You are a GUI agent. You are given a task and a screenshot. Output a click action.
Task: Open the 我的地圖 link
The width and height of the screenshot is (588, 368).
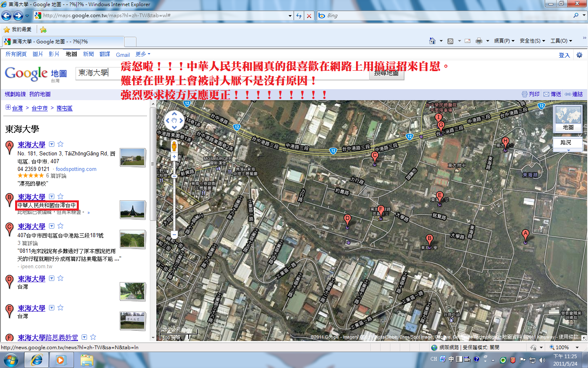(x=40, y=94)
